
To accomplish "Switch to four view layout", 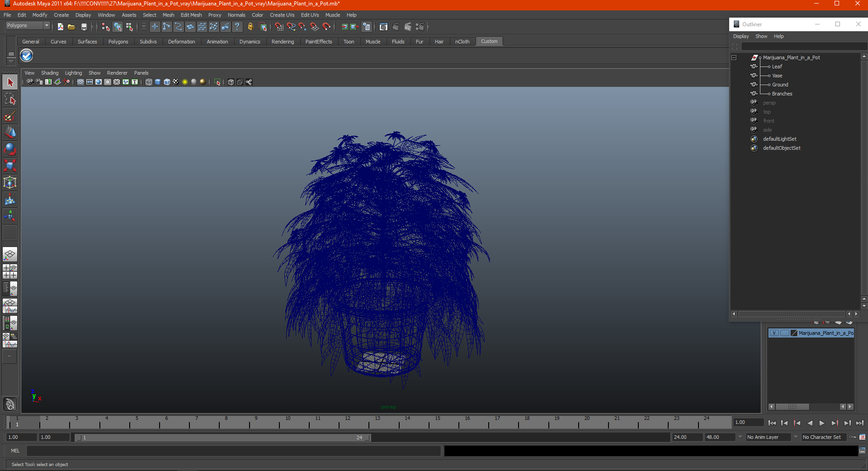I will click(10, 271).
